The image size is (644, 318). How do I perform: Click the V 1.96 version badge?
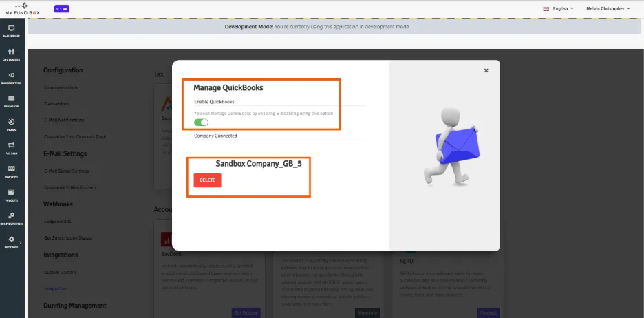click(x=61, y=9)
